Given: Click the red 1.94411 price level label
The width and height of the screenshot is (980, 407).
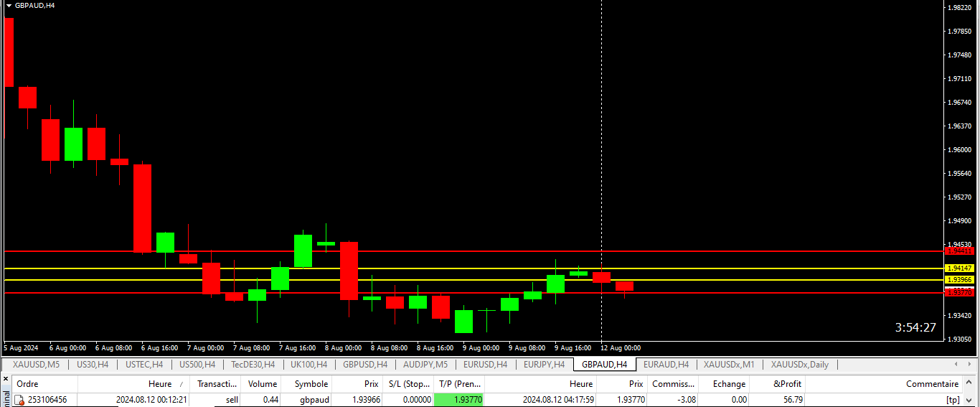Looking at the screenshot, I should (x=959, y=251).
